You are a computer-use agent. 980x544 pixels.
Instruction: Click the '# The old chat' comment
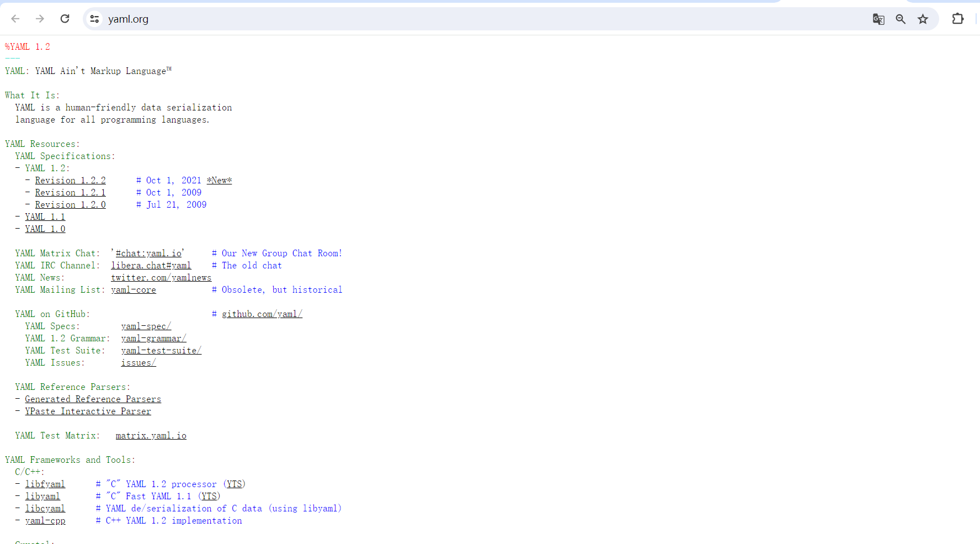click(247, 266)
